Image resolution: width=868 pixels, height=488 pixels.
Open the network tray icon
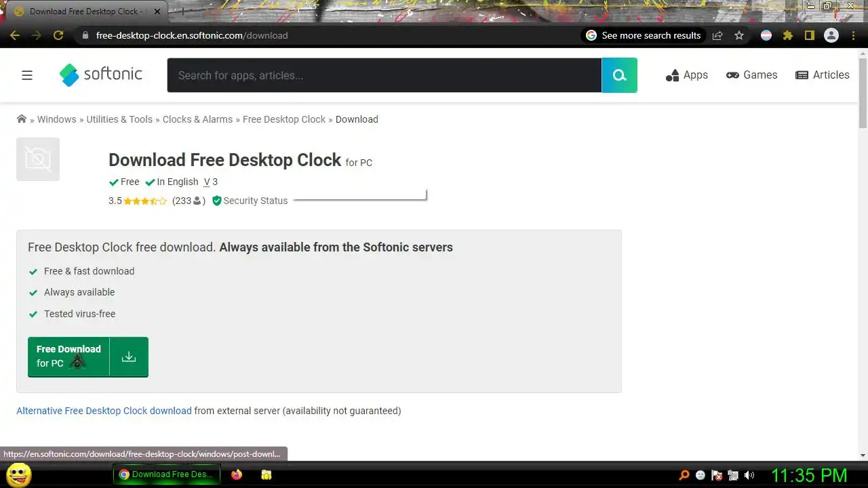733,475
